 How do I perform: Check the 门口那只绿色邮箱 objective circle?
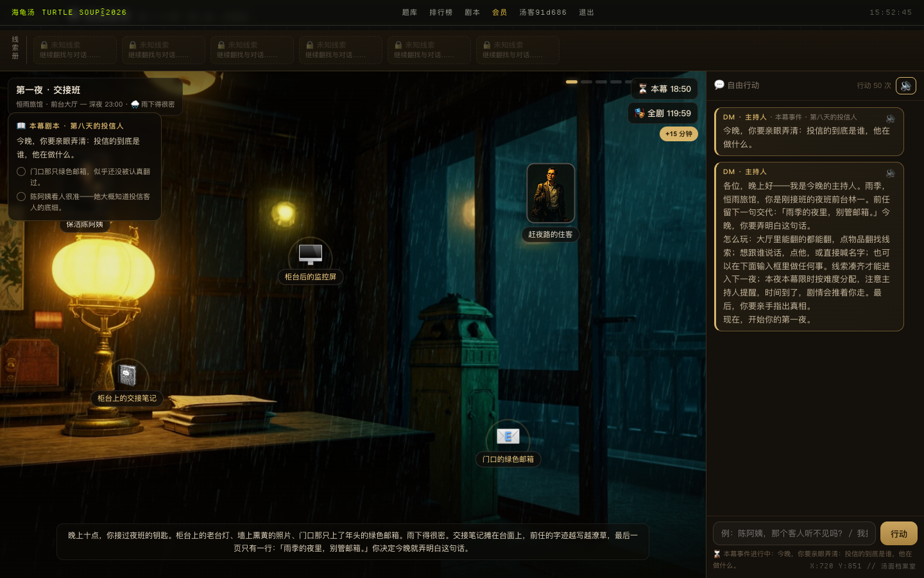tap(21, 171)
